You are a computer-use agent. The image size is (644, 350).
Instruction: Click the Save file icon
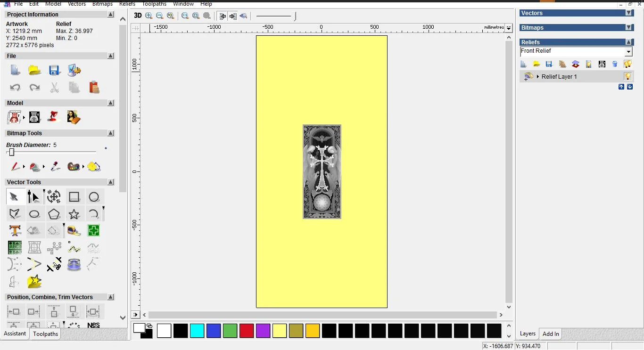pos(54,71)
